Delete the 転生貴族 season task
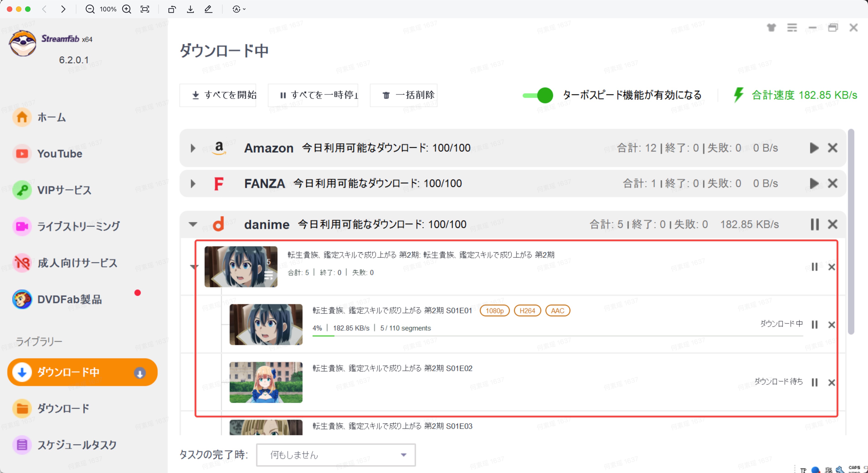The height and width of the screenshot is (473, 868). 831,267
